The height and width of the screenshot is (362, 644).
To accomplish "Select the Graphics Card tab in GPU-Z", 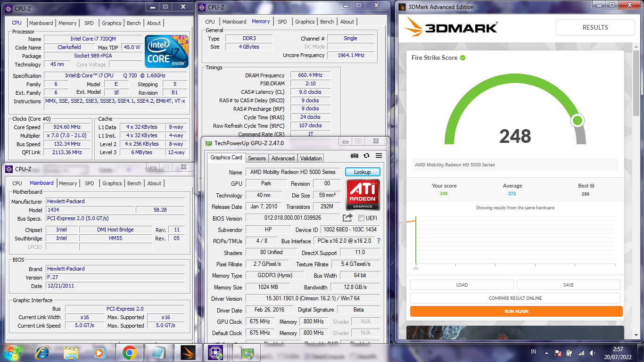I will click(226, 157).
